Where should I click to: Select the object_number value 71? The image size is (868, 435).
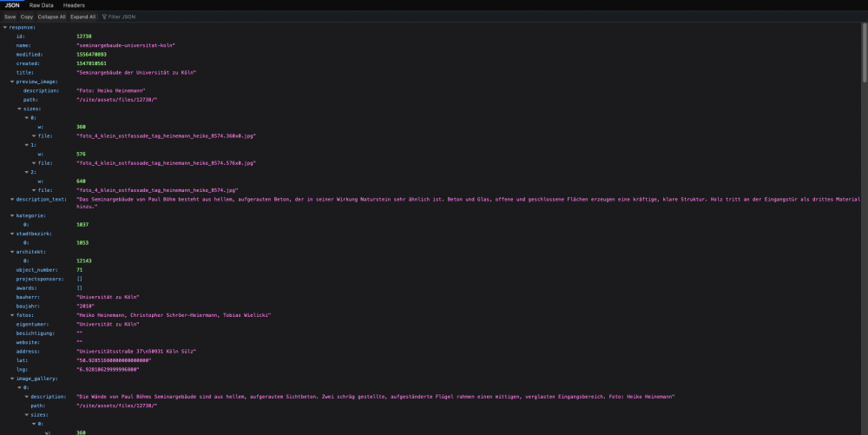point(79,269)
